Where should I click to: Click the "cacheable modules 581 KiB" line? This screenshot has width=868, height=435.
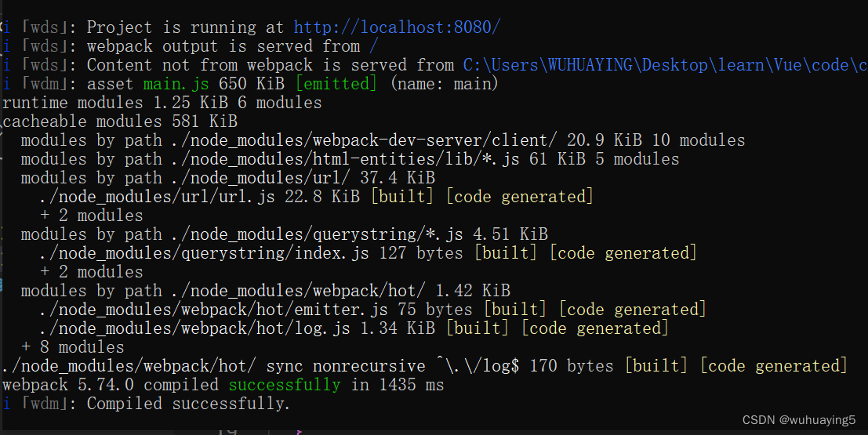click(x=120, y=121)
